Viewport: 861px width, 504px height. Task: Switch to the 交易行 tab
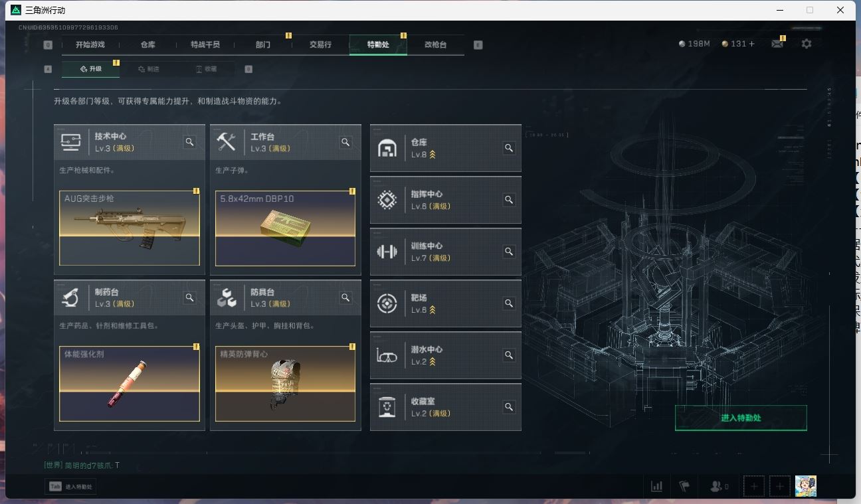(320, 44)
